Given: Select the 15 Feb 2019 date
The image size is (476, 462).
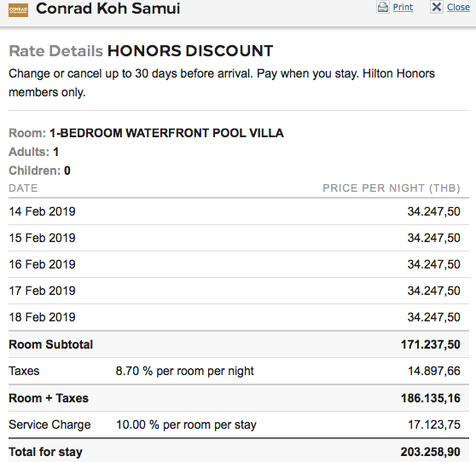Looking at the screenshot, I should (42, 238).
